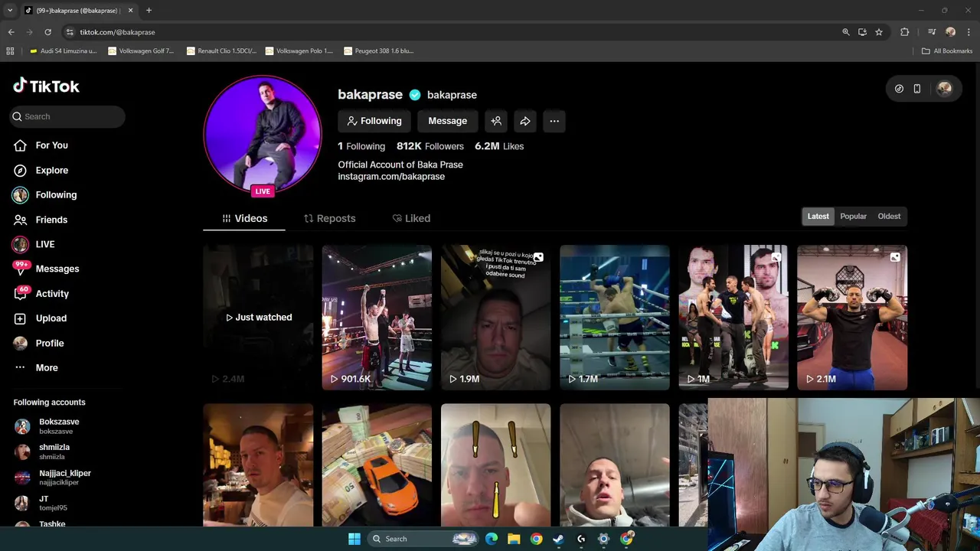Reload the TikTok page
The image size is (980, 551).
(x=47, y=32)
